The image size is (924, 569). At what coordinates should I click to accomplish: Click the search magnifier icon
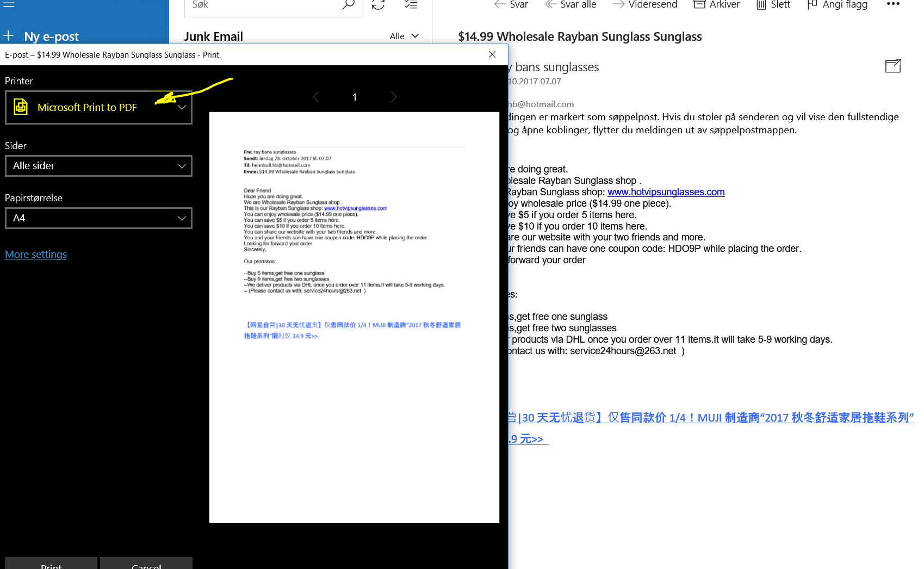348,5
